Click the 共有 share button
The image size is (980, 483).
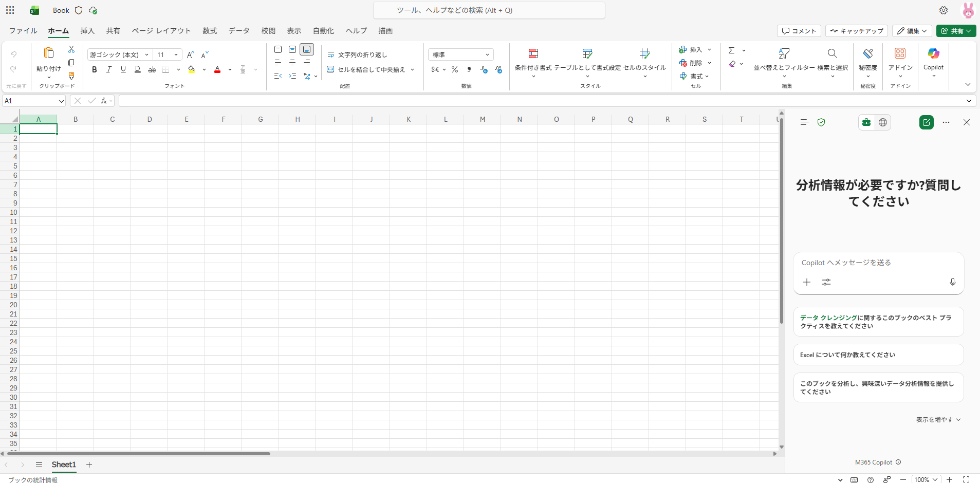pyautogui.click(x=955, y=31)
